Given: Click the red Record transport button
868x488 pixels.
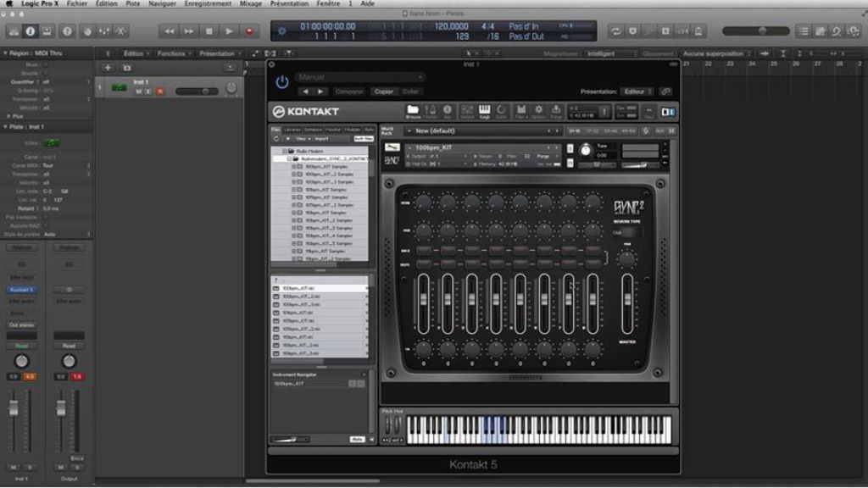Looking at the screenshot, I should [x=249, y=31].
